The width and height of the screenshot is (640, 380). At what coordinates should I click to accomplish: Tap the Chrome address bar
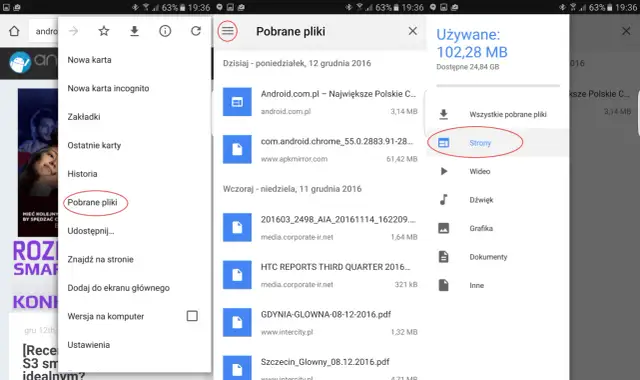[x=44, y=31]
